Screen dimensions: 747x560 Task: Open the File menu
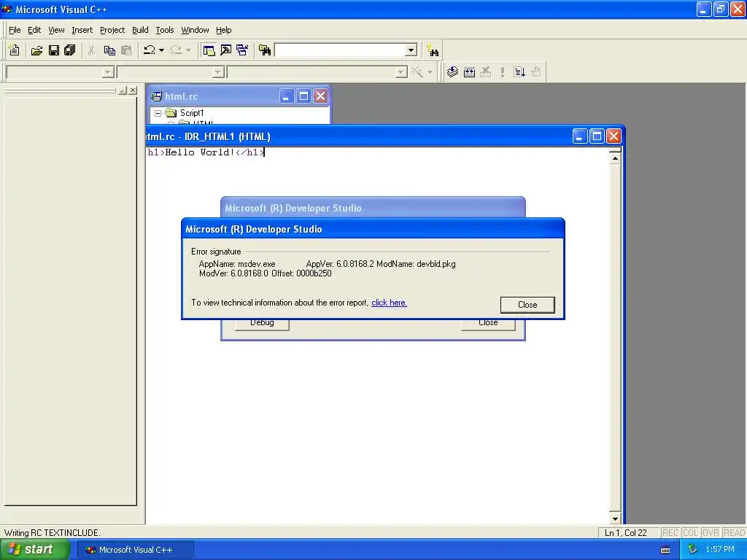pos(15,30)
